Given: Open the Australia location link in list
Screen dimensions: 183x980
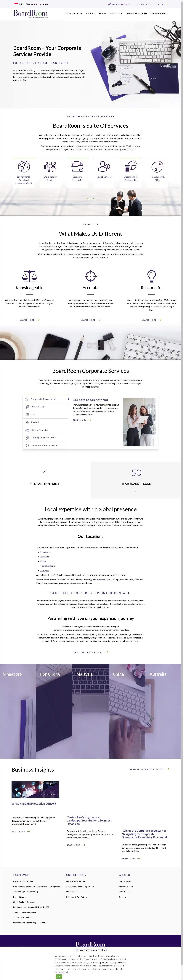Looking at the screenshot, I should point(45,557).
